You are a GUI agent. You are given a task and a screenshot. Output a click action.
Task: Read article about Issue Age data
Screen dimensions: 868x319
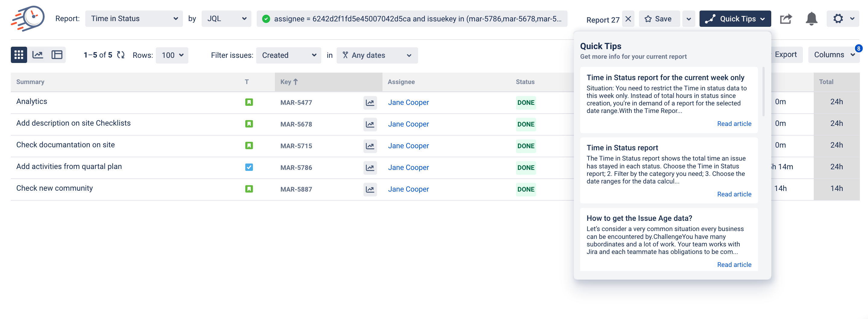tap(734, 264)
